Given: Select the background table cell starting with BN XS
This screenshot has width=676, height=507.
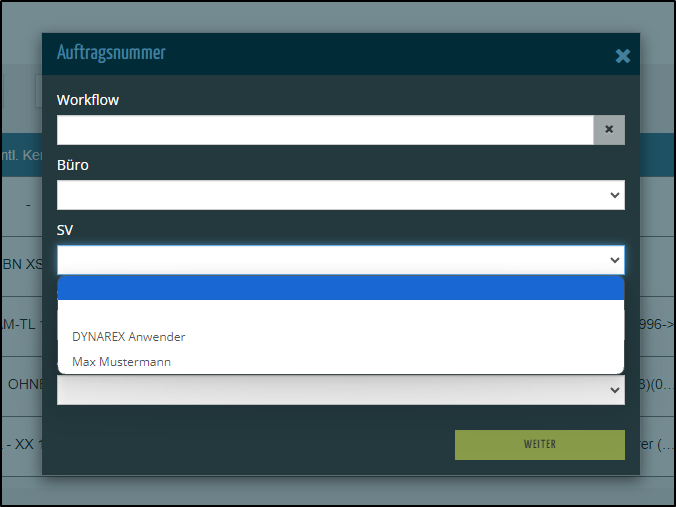Looking at the screenshot, I should [22, 264].
